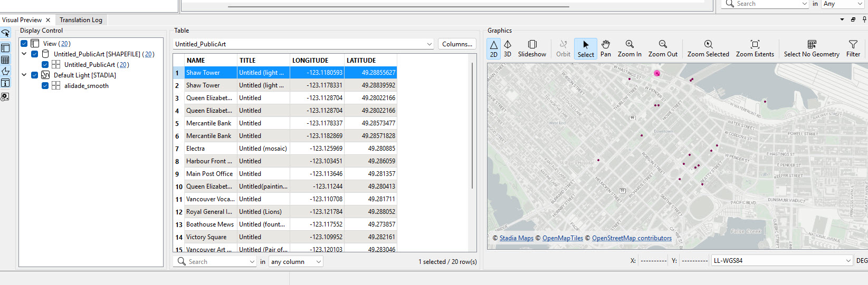
Task: Open the OpenStreetMap contributors link
Action: coord(632,238)
